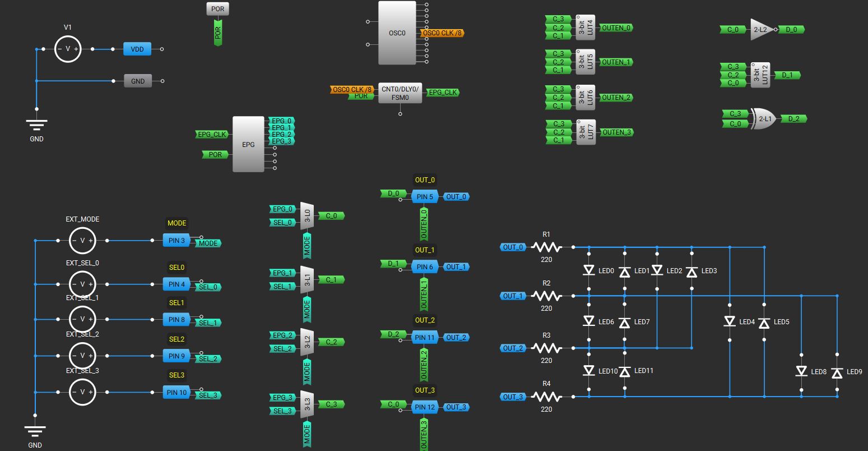Image resolution: width=868 pixels, height=451 pixels.
Task: Select the 3-L0 multiplexer block
Action: coord(307,216)
